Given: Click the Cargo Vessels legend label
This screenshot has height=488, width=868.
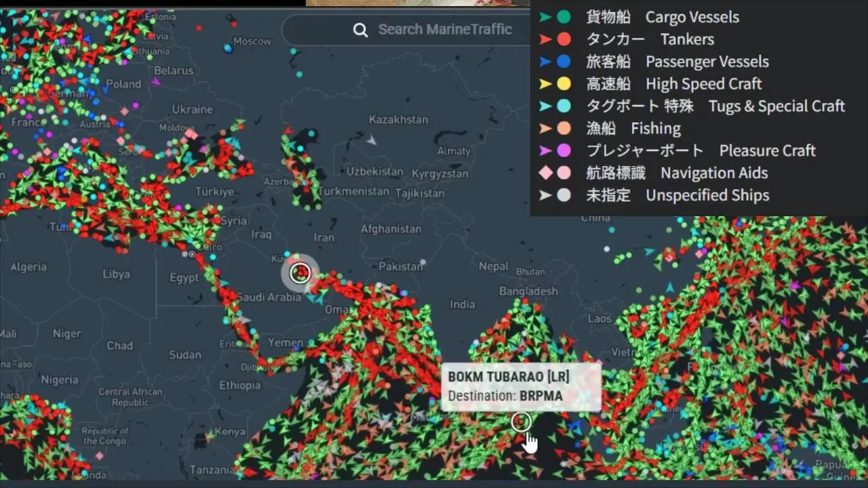Looking at the screenshot, I should click(692, 17).
